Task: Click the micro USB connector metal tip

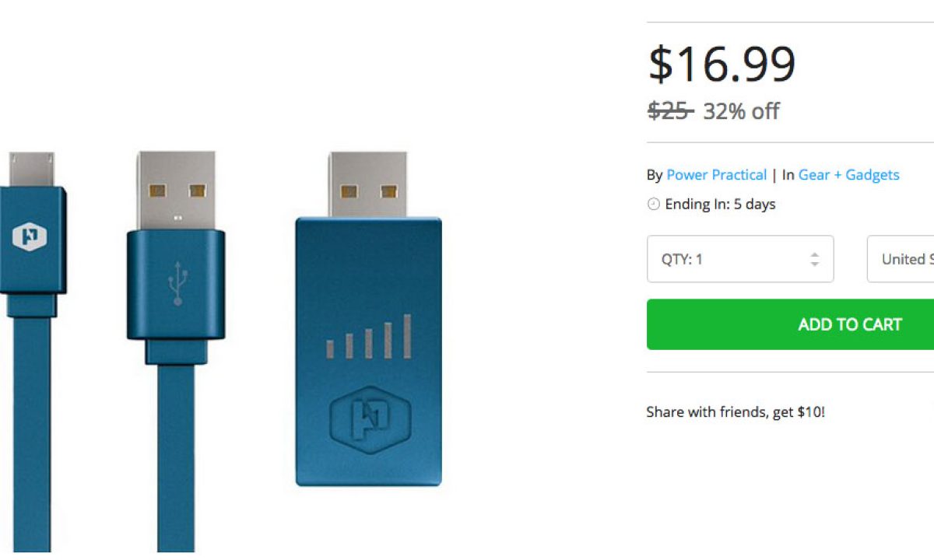Action: coord(31,170)
